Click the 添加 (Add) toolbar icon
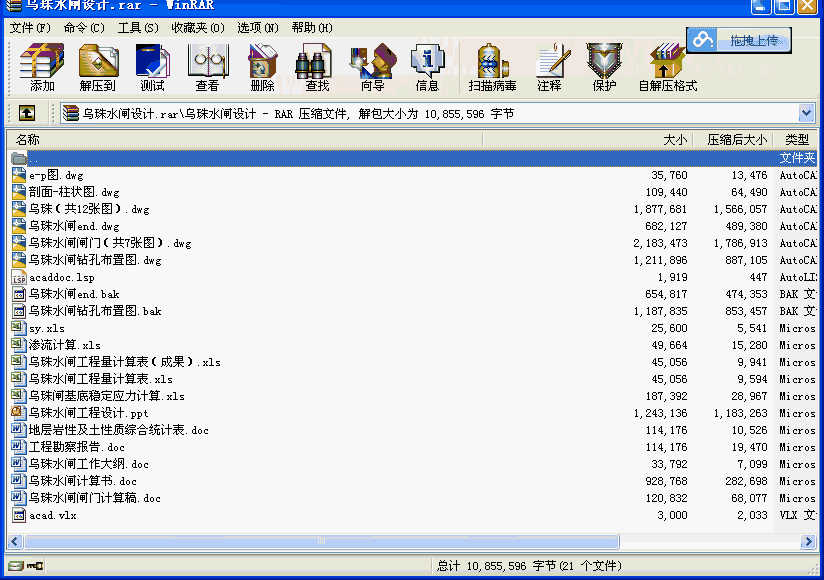Screen dimensions: 824x580 (x=42, y=66)
